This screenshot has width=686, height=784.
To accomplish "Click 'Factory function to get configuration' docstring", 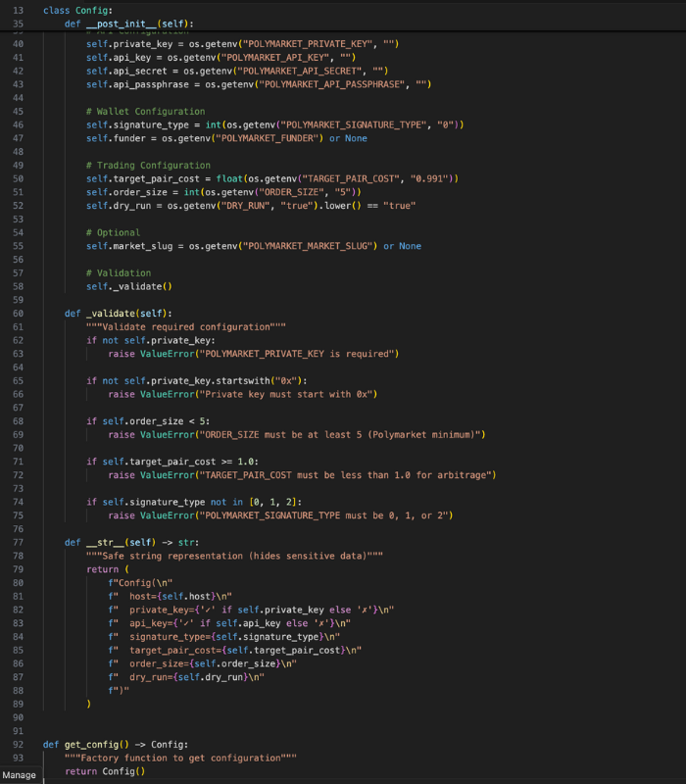I will pos(180,759).
